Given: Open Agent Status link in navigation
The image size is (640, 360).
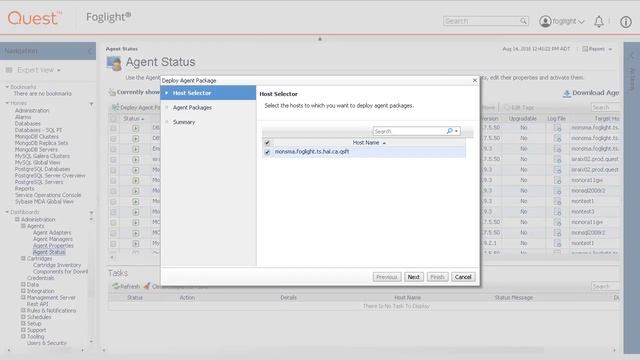Looking at the screenshot, I should click(x=49, y=252).
